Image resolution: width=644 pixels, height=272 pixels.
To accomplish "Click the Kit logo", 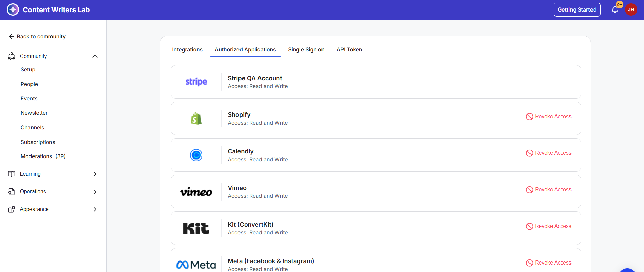I will coord(196,228).
